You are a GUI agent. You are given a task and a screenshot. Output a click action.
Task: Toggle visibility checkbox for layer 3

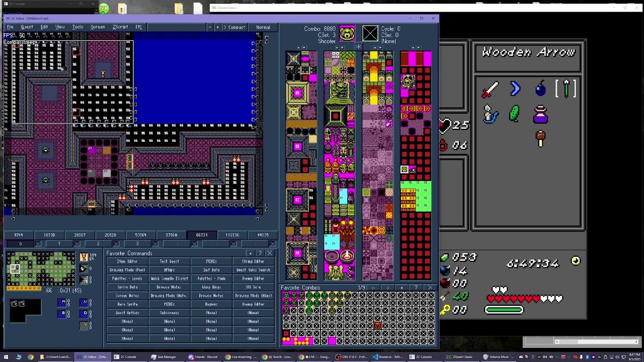click(x=155, y=244)
